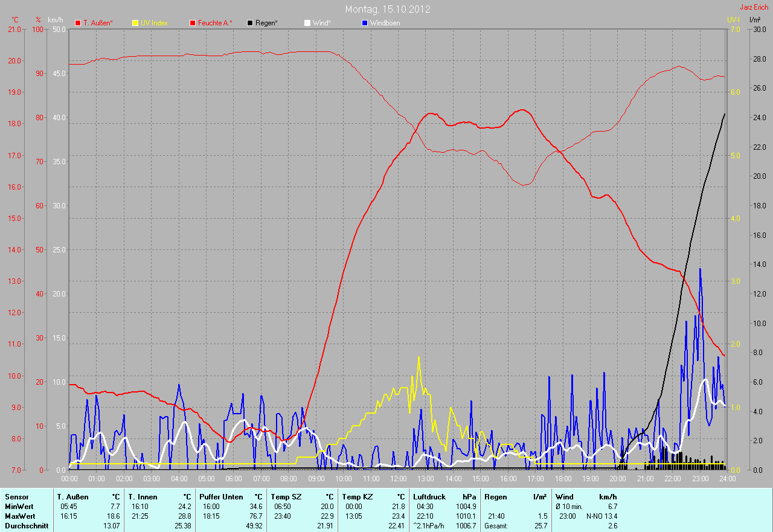Click the 'T. Innen' column header
Screen dimensions: 773x532
click(143, 496)
